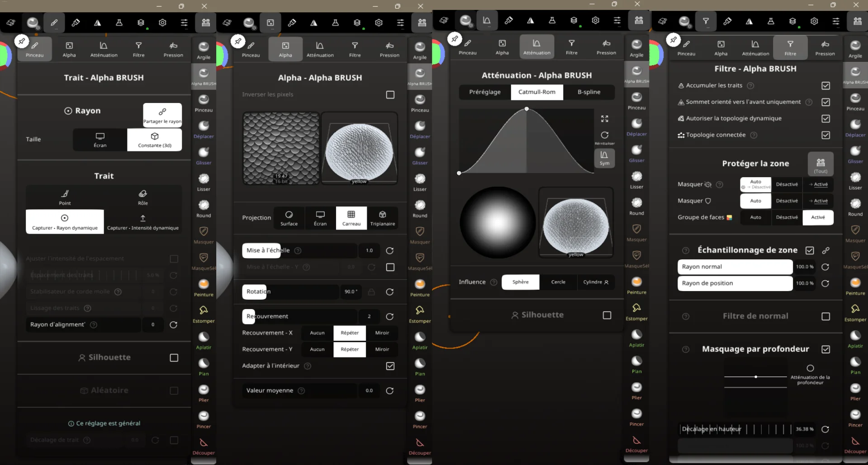Screen dimensions: 868x465
Task: Select Constante (3d) size mode
Action: 155,140
